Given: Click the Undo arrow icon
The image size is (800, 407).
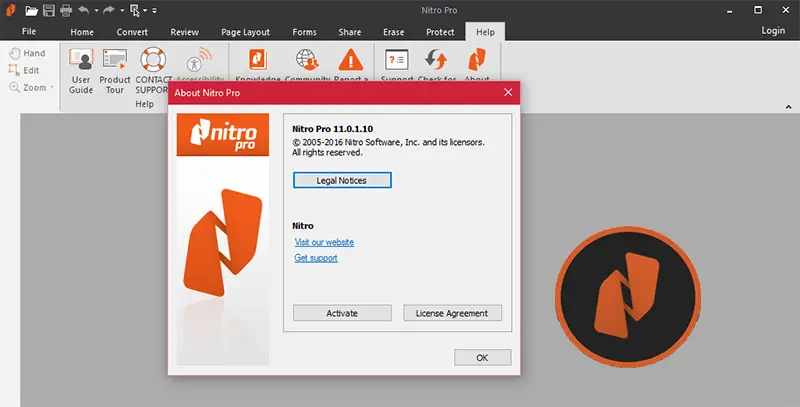Looking at the screenshot, I should coord(84,10).
